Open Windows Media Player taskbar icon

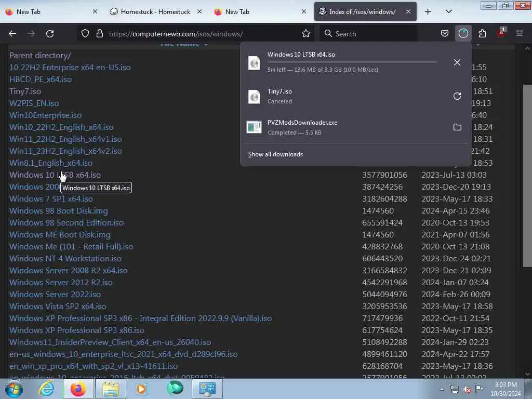point(142,389)
